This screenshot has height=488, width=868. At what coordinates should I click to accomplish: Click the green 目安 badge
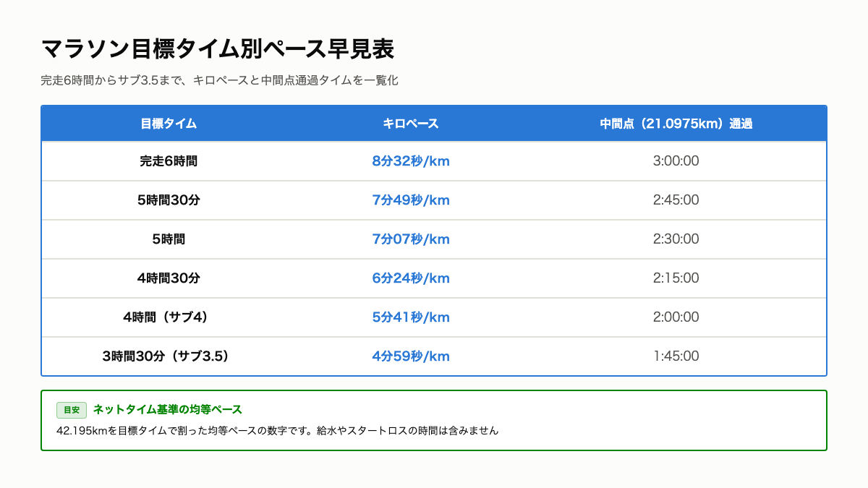click(72, 410)
